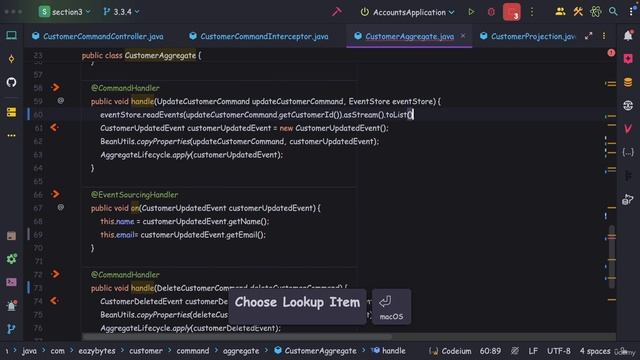Click the gutter icon on line 72
Image resolution: width=640 pixels, height=360 pixels.
(56, 274)
